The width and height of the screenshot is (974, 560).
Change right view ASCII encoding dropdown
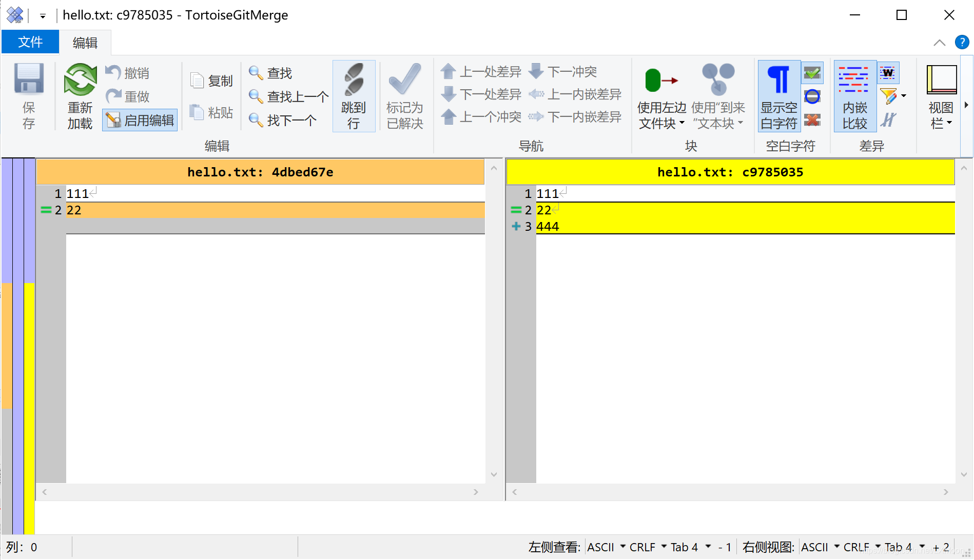(821, 547)
